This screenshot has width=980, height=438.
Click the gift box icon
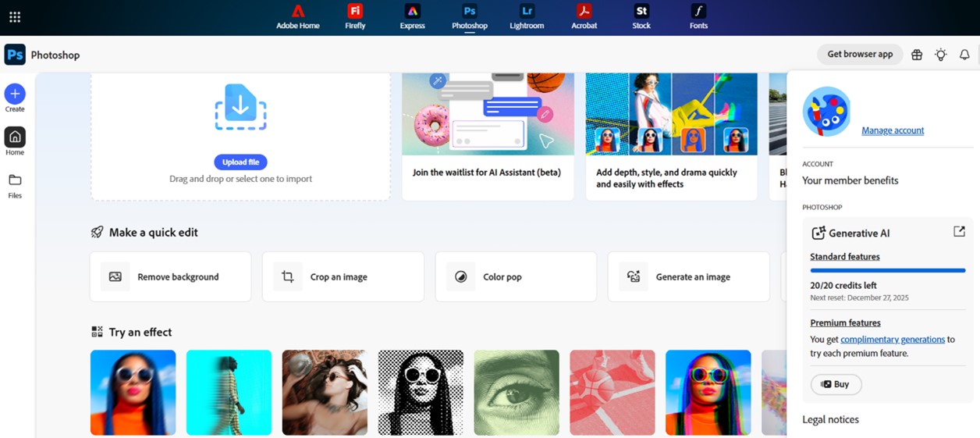[917, 55]
